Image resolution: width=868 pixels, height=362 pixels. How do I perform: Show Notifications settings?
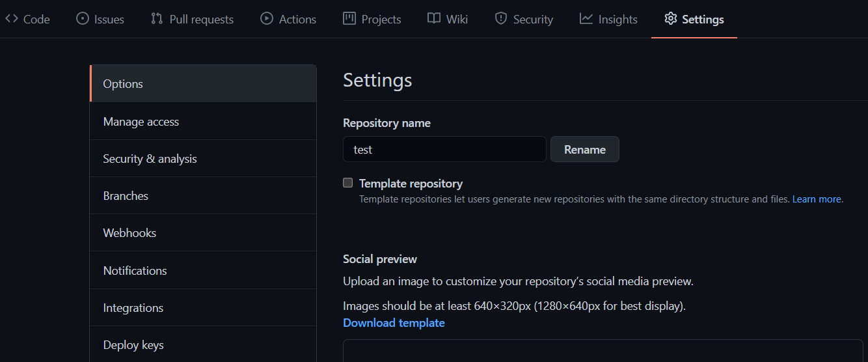pyautogui.click(x=135, y=271)
